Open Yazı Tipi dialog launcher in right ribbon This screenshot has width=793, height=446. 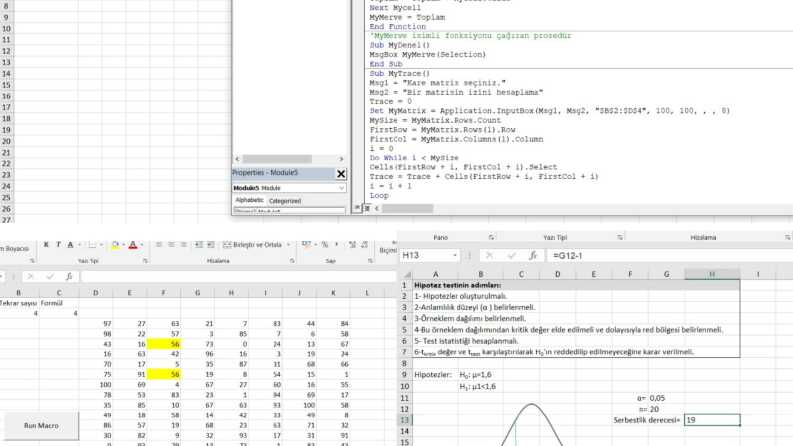pyautogui.click(x=620, y=237)
